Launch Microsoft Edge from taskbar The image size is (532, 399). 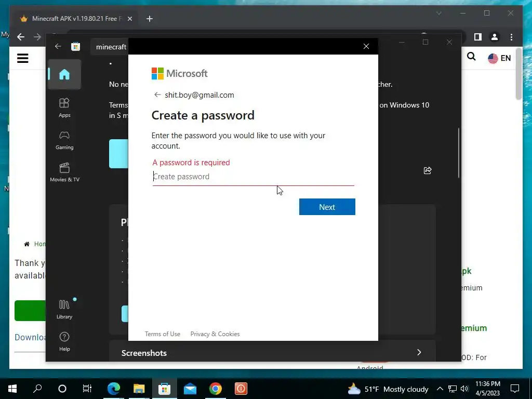point(114,389)
